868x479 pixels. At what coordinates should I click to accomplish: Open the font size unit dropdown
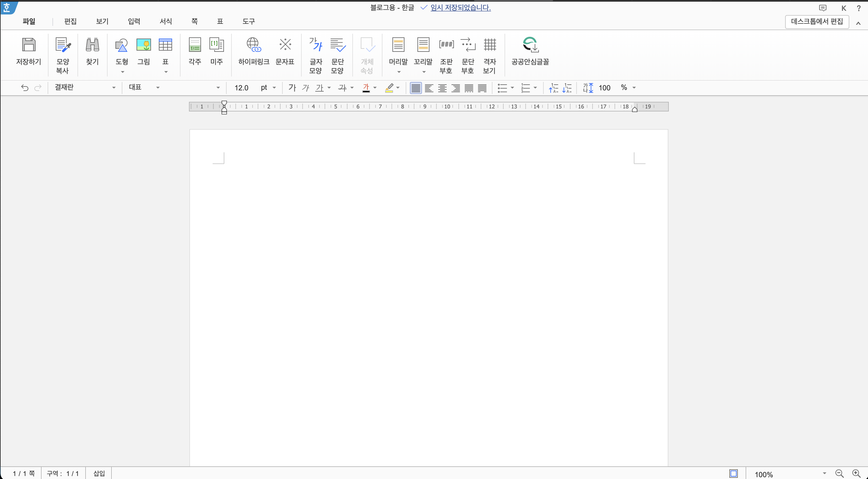point(274,88)
